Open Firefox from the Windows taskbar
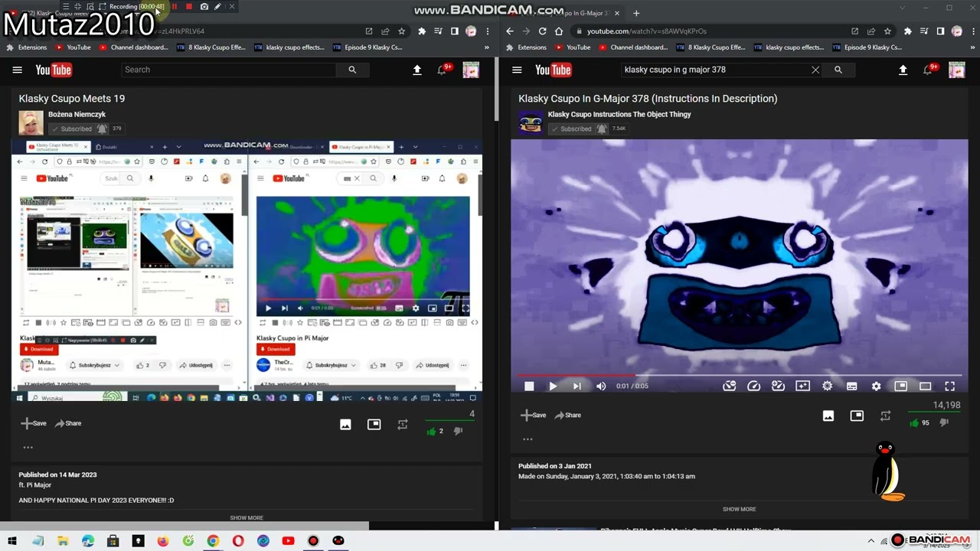The height and width of the screenshot is (551, 980). click(163, 541)
